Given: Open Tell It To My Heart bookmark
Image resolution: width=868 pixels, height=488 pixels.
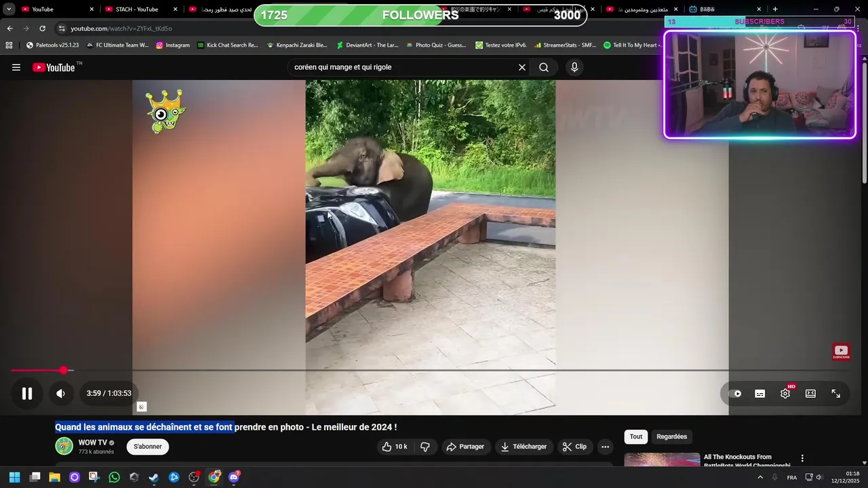Looking at the screenshot, I should pyautogui.click(x=633, y=45).
